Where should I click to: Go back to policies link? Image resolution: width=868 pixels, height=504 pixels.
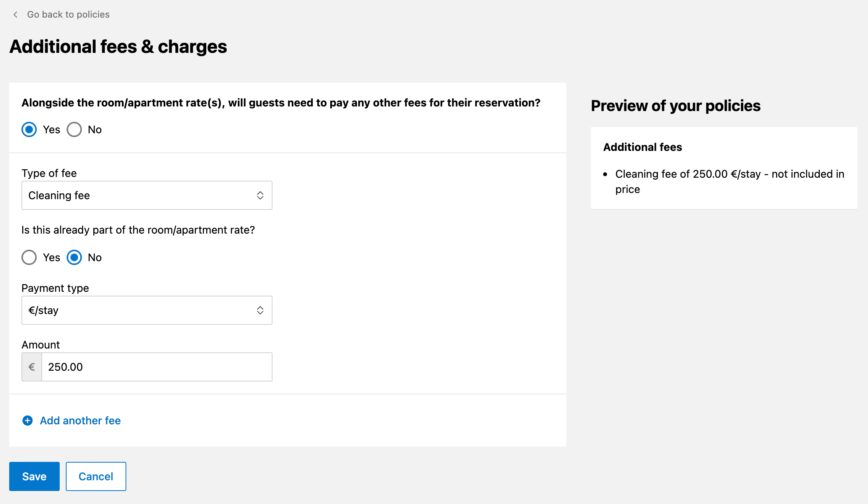point(68,15)
